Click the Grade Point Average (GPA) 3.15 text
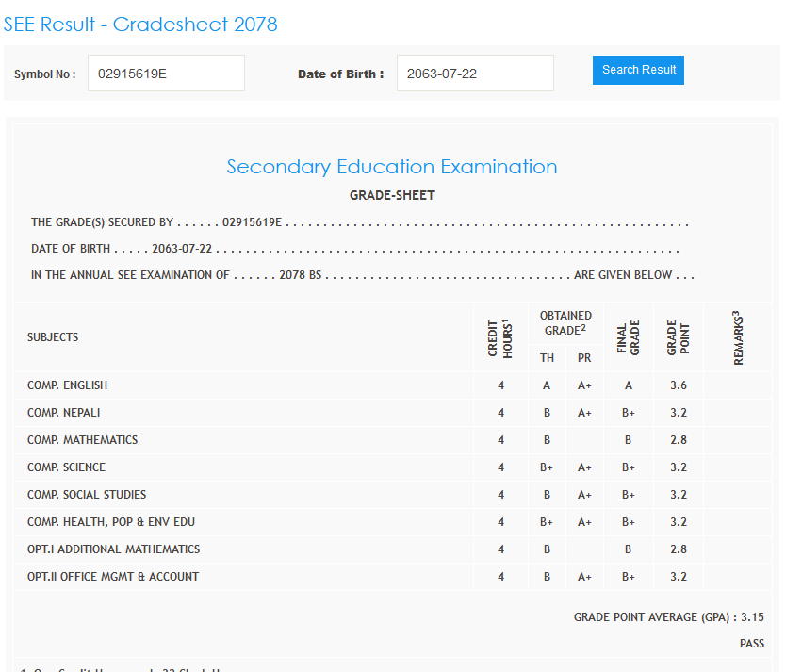The image size is (802, 672). click(x=668, y=617)
